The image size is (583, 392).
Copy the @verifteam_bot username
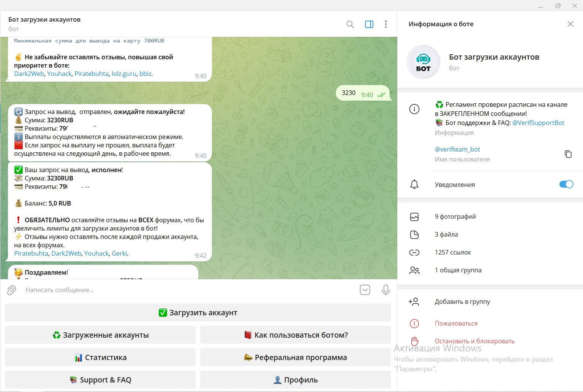click(x=568, y=154)
